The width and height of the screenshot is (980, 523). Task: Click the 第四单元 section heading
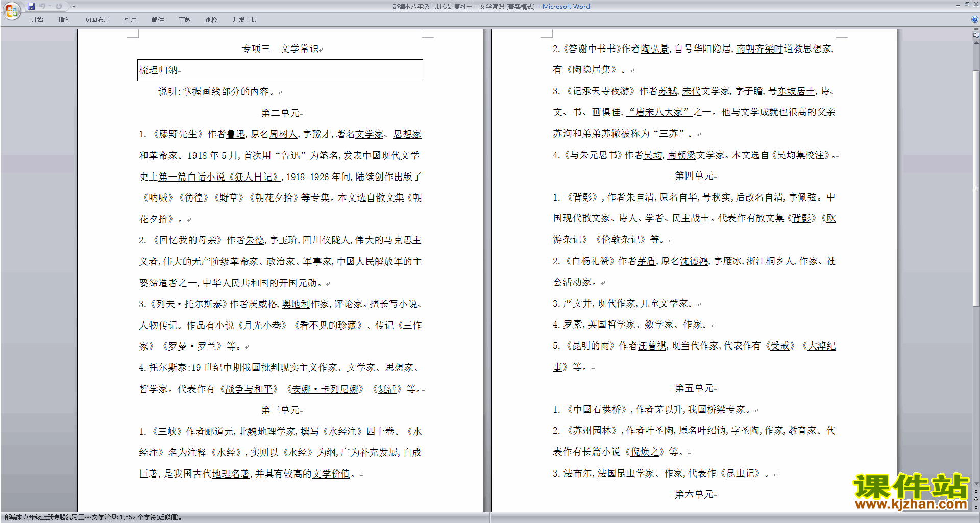pos(694,176)
